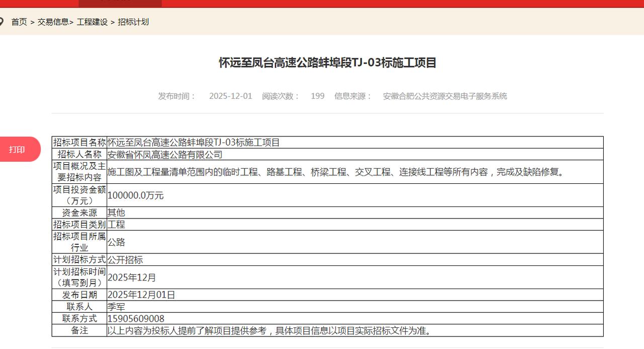Click table cell 招标项目名称
Screen dimensions: 644x349
pos(79,143)
